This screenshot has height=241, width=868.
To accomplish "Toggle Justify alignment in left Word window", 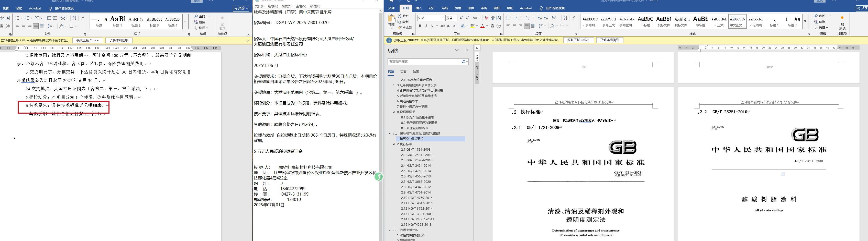I will point(36,26).
